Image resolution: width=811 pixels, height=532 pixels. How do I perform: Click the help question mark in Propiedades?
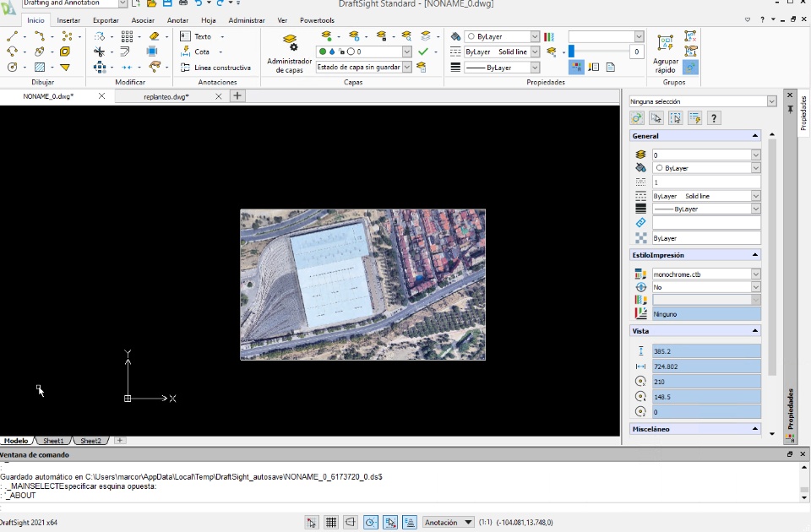[x=714, y=118]
